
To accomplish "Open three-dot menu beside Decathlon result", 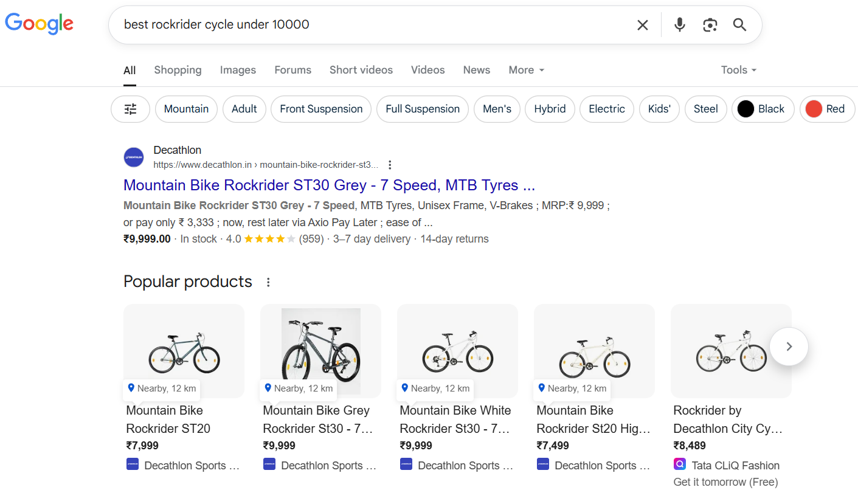I will click(390, 165).
